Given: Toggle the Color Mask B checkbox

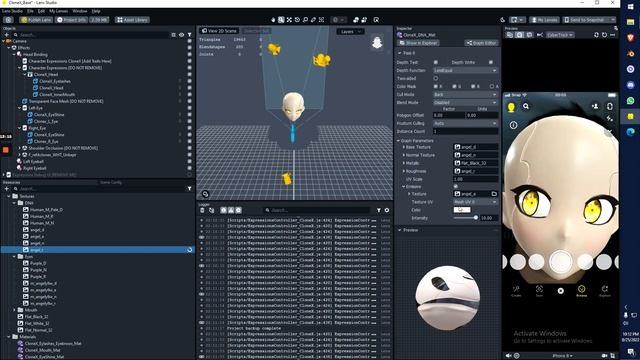Looking at the screenshot, I should [473, 87].
